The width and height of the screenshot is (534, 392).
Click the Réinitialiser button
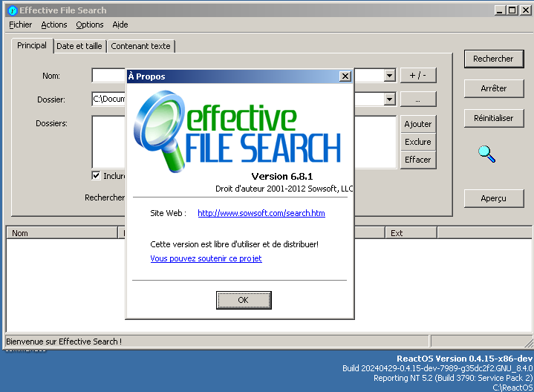pos(493,118)
